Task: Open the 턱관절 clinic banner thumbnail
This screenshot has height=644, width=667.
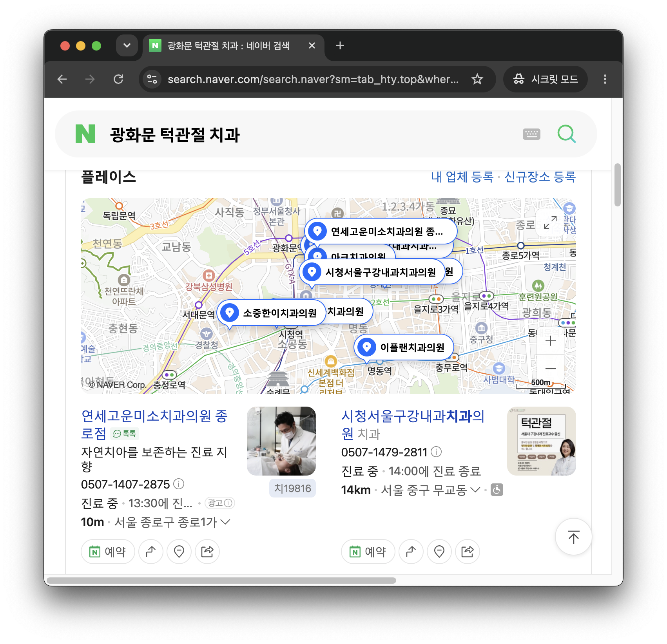Action: coord(542,441)
